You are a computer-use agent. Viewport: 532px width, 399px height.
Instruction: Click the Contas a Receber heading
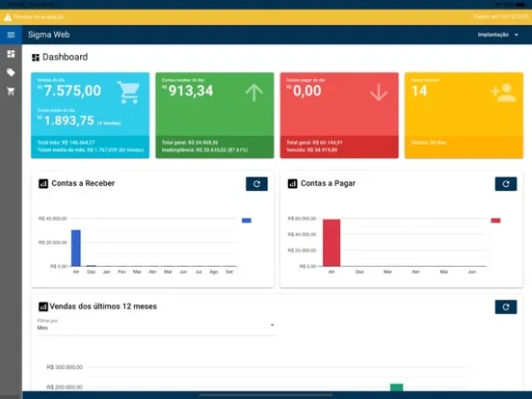coord(83,183)
